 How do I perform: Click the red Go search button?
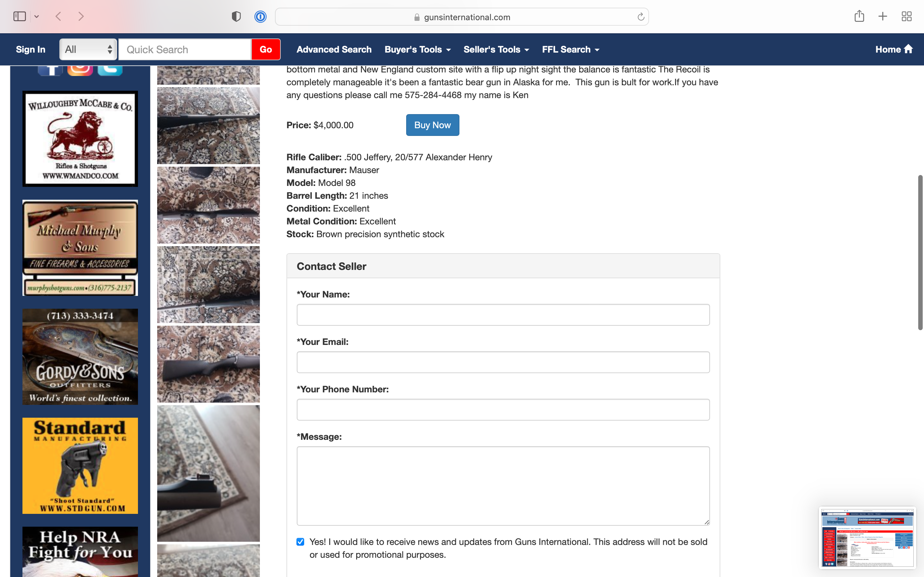(x=266, y=49)
